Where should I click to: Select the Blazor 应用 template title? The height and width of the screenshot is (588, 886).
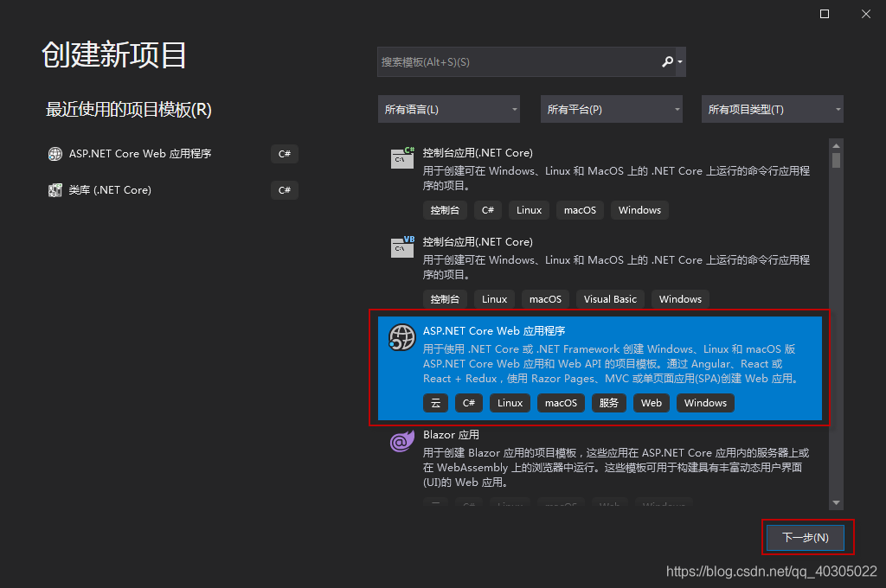point(451,434)
